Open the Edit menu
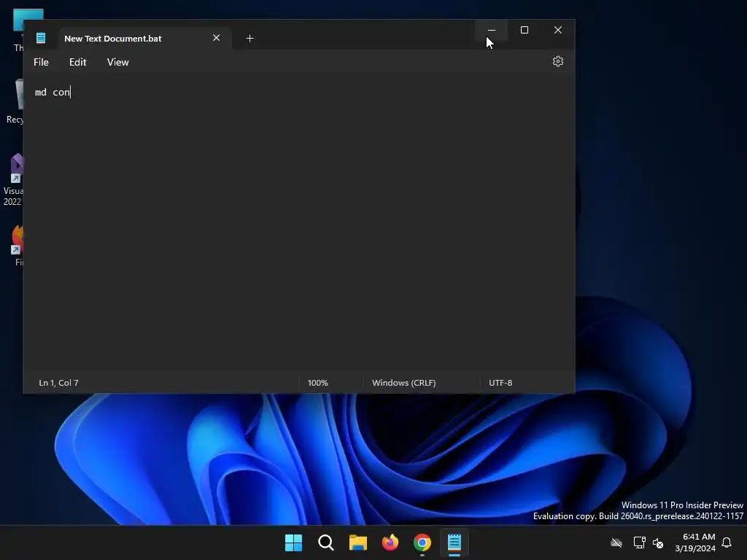Image resolution: width=747 pixels, height=560 pixels. 77,62
